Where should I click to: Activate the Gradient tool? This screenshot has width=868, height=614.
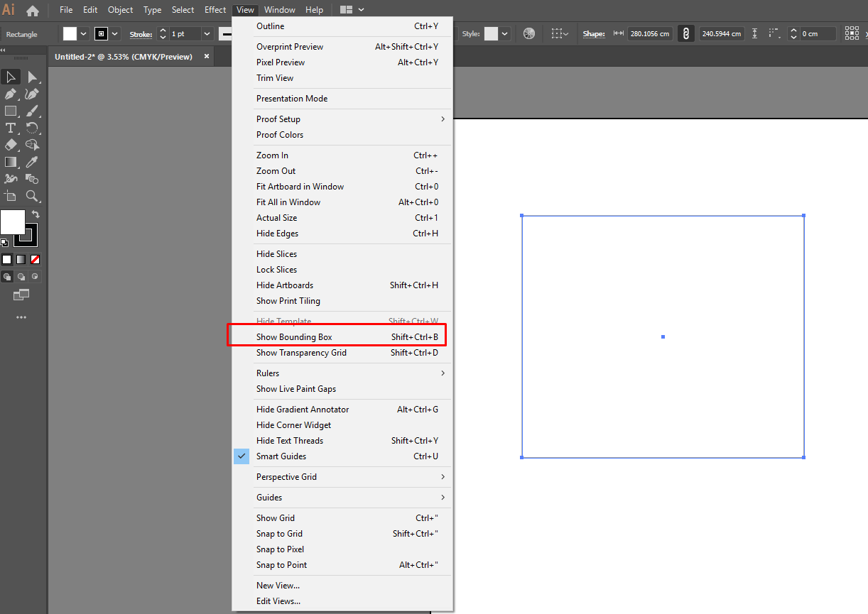10,162
